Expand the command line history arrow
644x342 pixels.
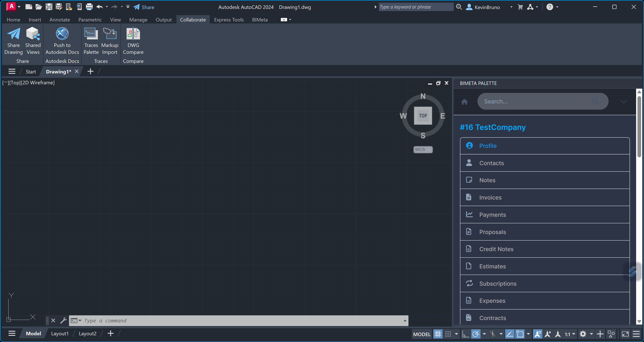coord(405,321)
